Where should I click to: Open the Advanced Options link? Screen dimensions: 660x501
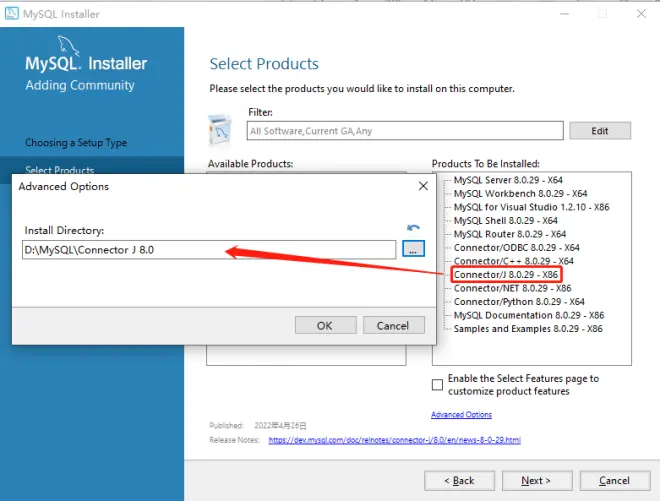(x=461, y=414)
